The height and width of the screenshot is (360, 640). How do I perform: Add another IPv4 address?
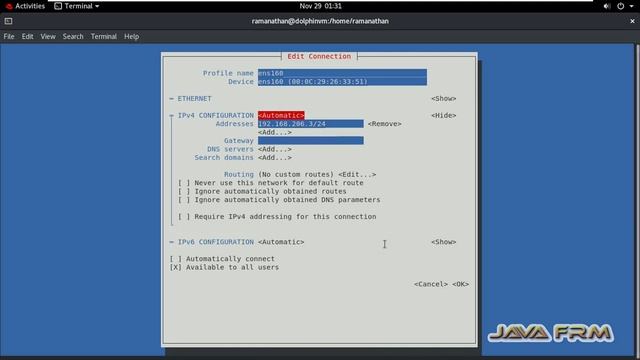[x=275, y=132]
